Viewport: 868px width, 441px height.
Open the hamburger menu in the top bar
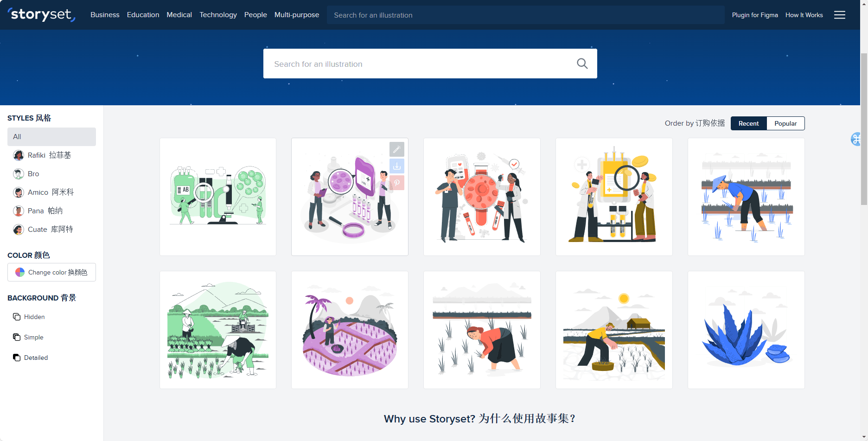[839, 15]
